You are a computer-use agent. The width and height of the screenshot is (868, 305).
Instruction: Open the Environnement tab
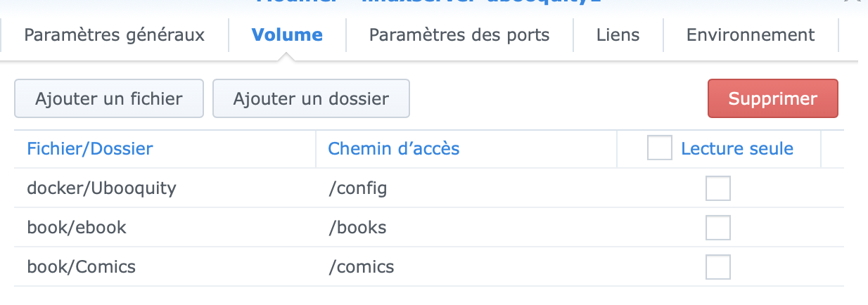point(751,35)
